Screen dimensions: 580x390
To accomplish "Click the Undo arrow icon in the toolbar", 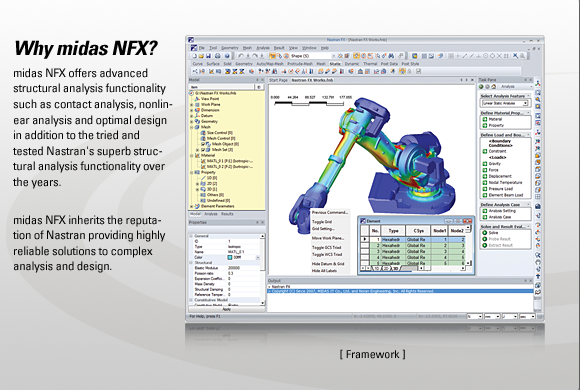I will click(x=241, y=56).
